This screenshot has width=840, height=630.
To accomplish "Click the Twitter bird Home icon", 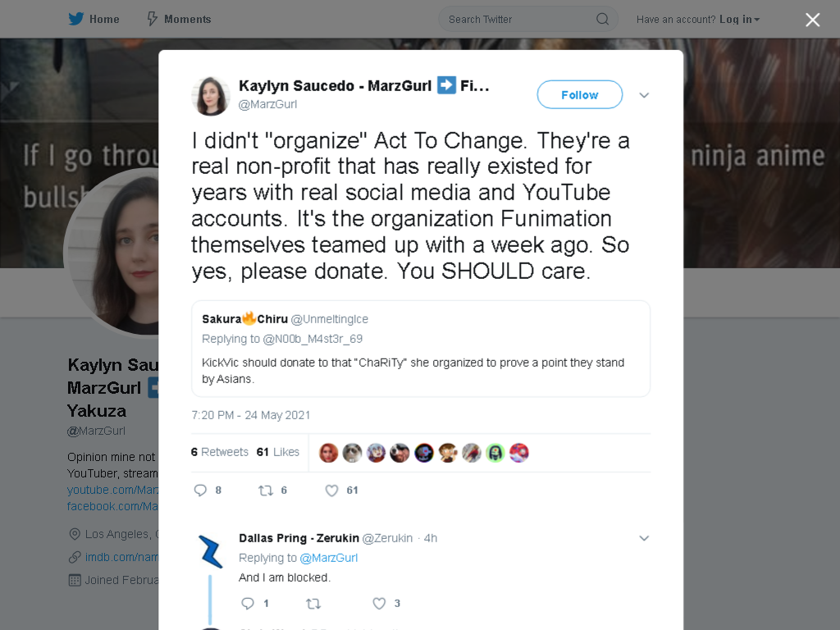I will click(x=76, y=20).
